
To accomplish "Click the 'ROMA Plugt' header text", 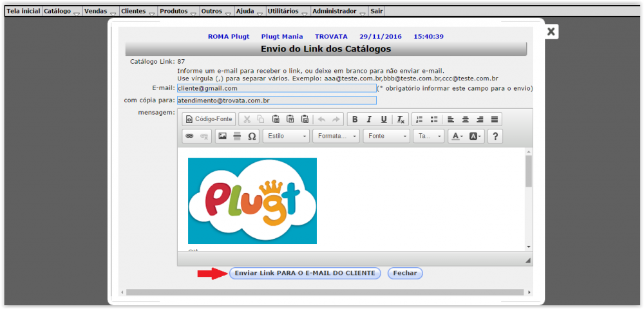I will tap(229, 37).
